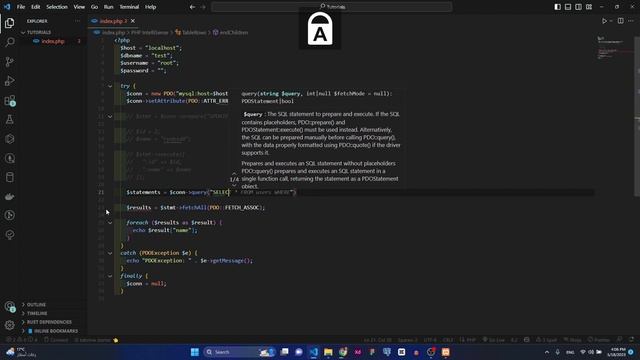Open index.php in the Explorer tree
The height and width of the screenshot is (360, 640).
click(53, 41)
